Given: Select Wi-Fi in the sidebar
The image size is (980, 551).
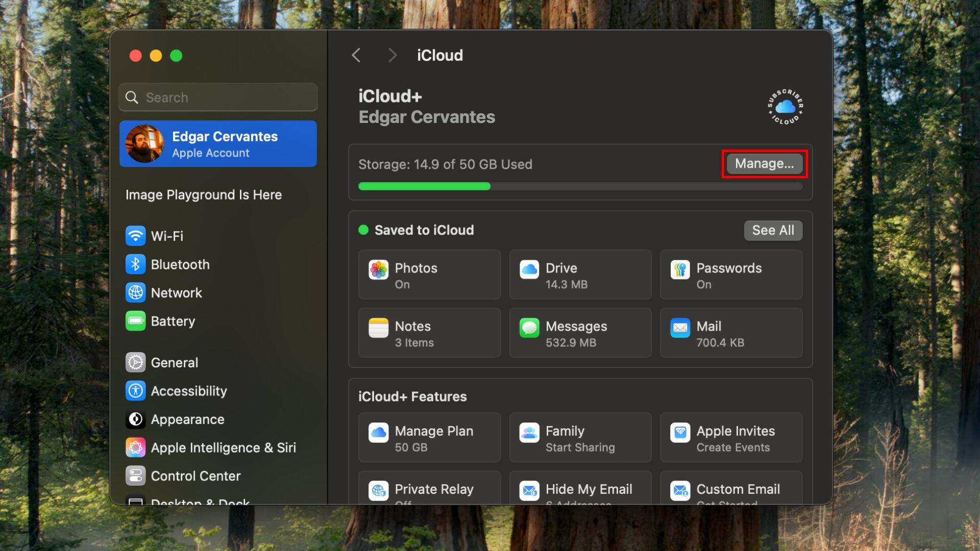Looking at the screenshot, I should coord(167,236).
